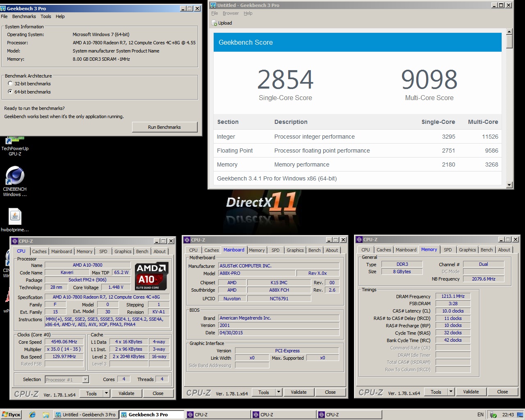Viewport: 525px width, 420px height.
Task: Click the DRAM Frequency value 1213.1 MHz
Action: (453, 296)
